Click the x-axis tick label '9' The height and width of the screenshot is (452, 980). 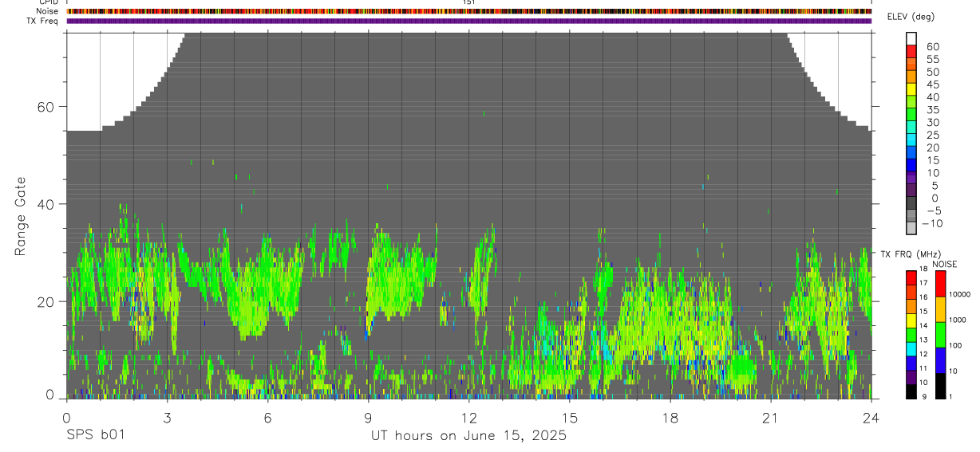pyautogui.click(x=368, y=418)
